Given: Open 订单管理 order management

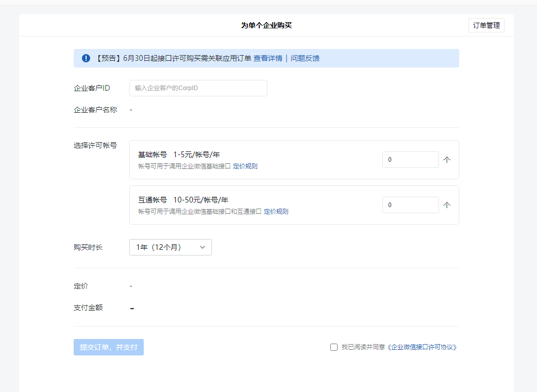Looking at the screenshot, I should click(x=486, y=25).
